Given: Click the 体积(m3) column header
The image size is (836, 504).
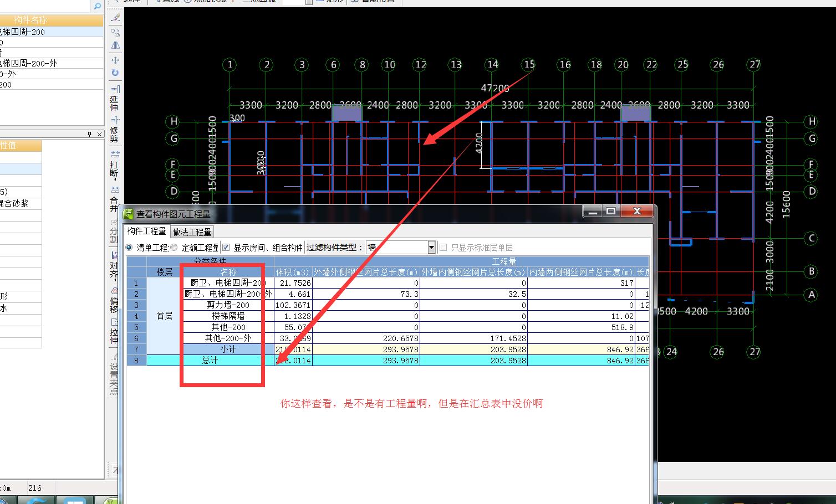Looking at the screenshot, I should 293,272.
